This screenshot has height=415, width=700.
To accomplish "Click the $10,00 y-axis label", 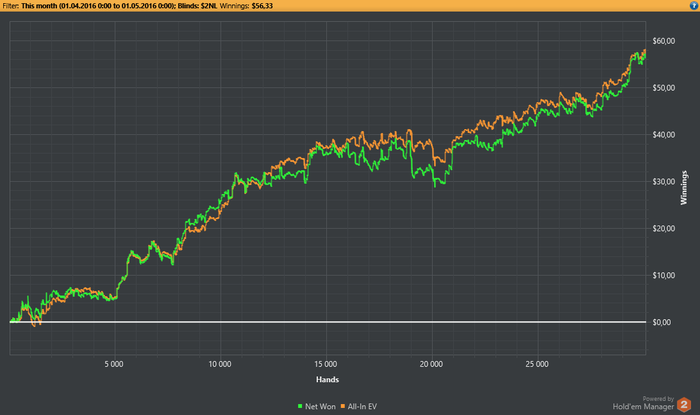I will pyautogui.click(x=663, y=275).
